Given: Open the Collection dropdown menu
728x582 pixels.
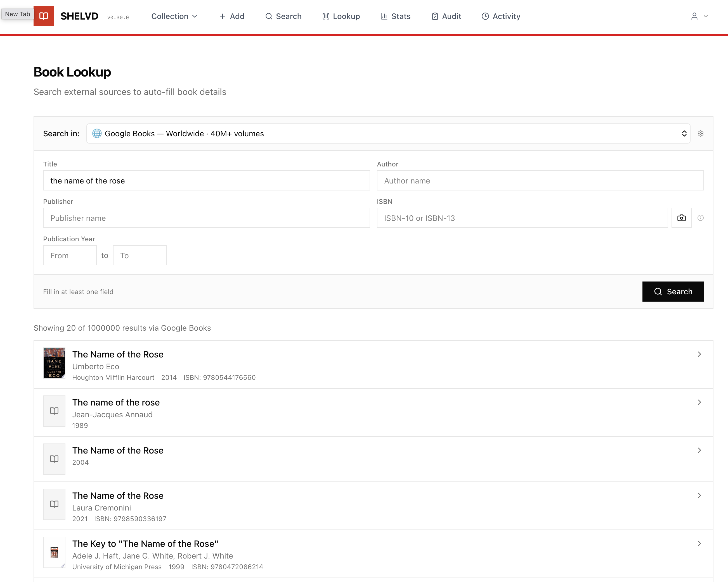Looking at the screenshot, I should coord(174,16).
